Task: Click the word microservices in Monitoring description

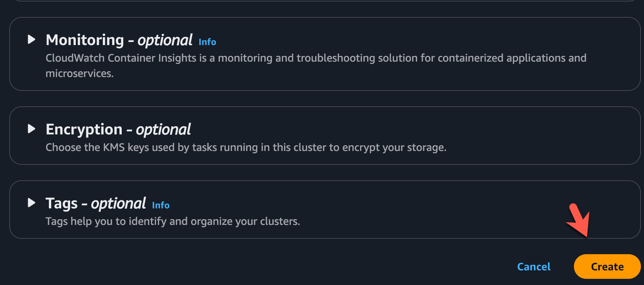Action: [x=79, y=74]
